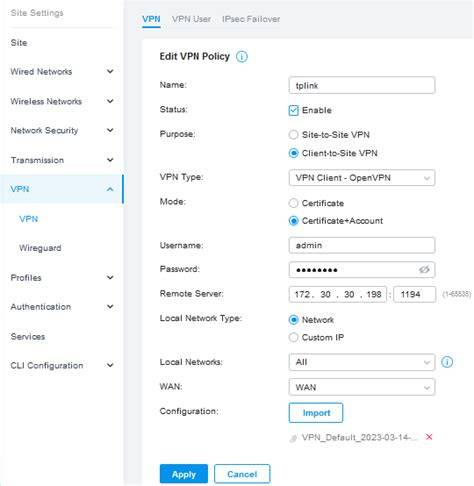474x486 pixels.
Task: Select Site-to-Site VPN purpose
Action: coord(293,135)
